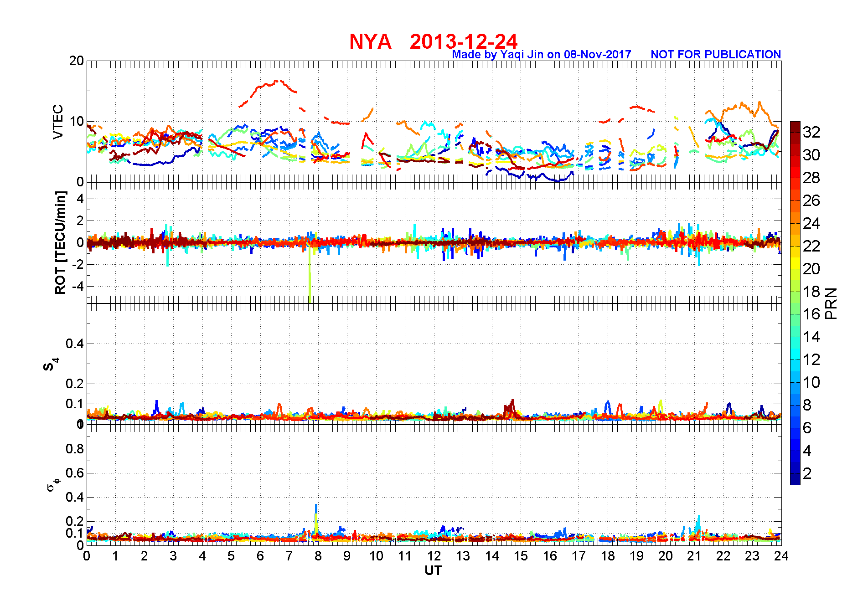Click the green middle of PRN colorbar
The image size is (868, 606).
point(795,308)
